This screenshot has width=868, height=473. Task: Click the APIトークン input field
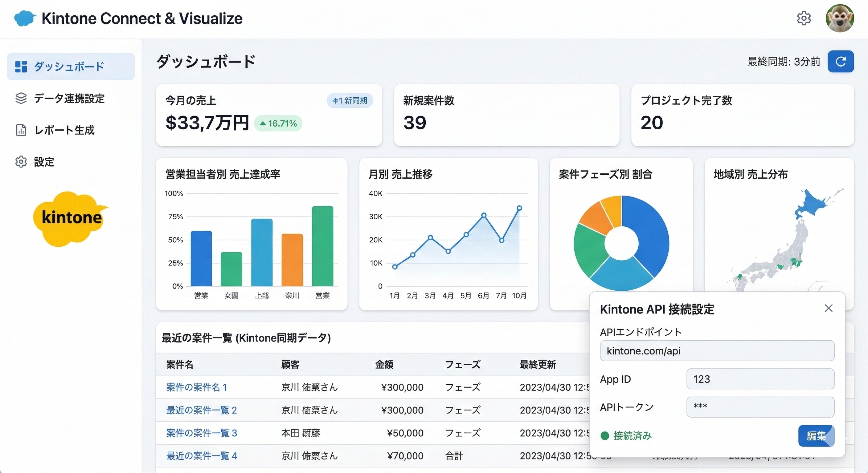coord(760,407)
